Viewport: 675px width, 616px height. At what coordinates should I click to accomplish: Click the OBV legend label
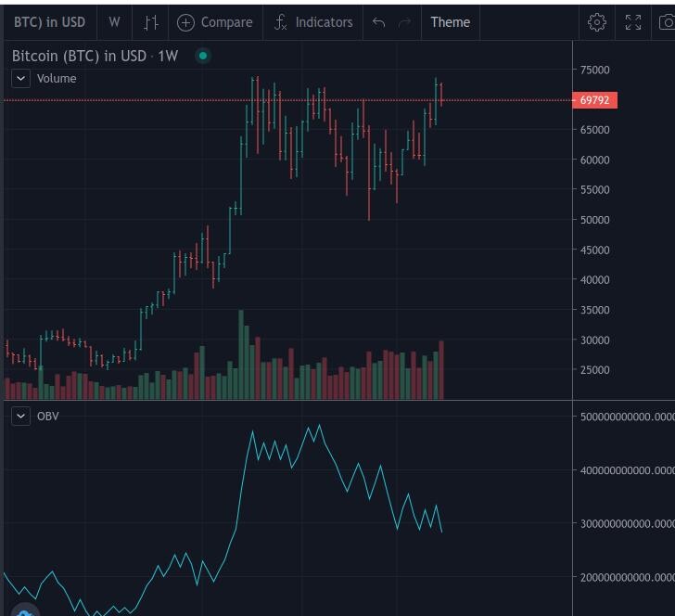[48, 417]
